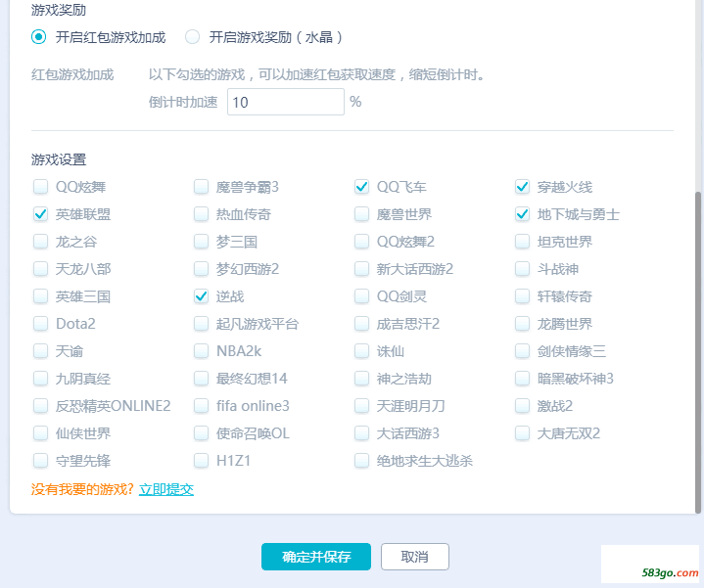704x588 pixels.
Task: Check the 热血传奇 checkbox
Action: coord(201,214)
